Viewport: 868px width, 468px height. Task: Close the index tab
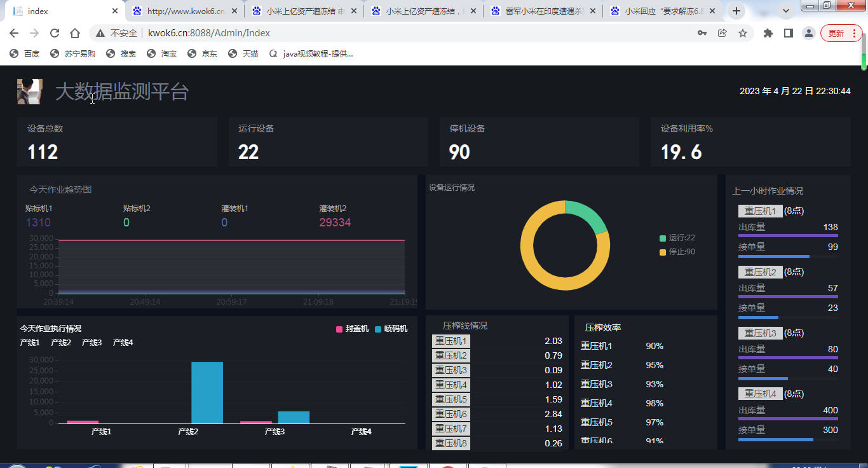(x=115, y=11)
